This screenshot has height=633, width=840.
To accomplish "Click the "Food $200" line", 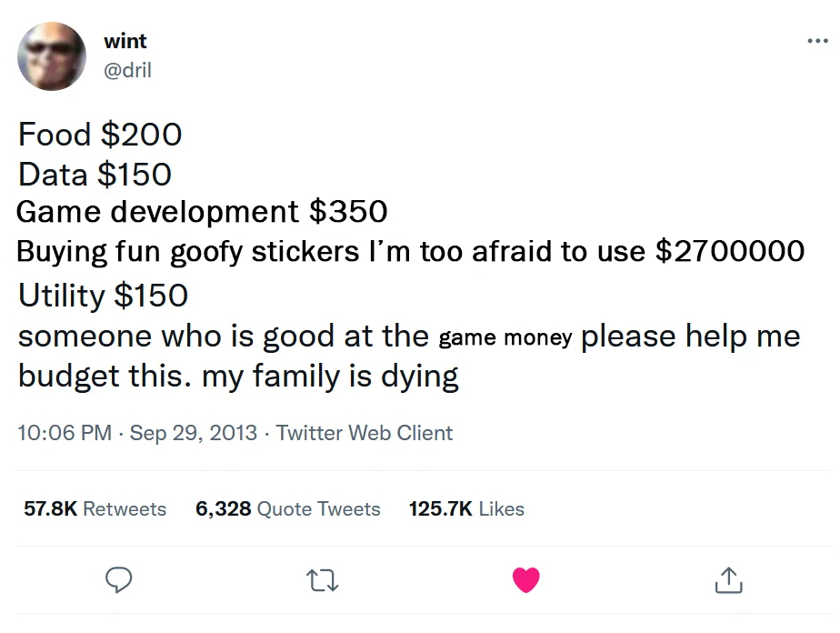I will tap(100, 135).
